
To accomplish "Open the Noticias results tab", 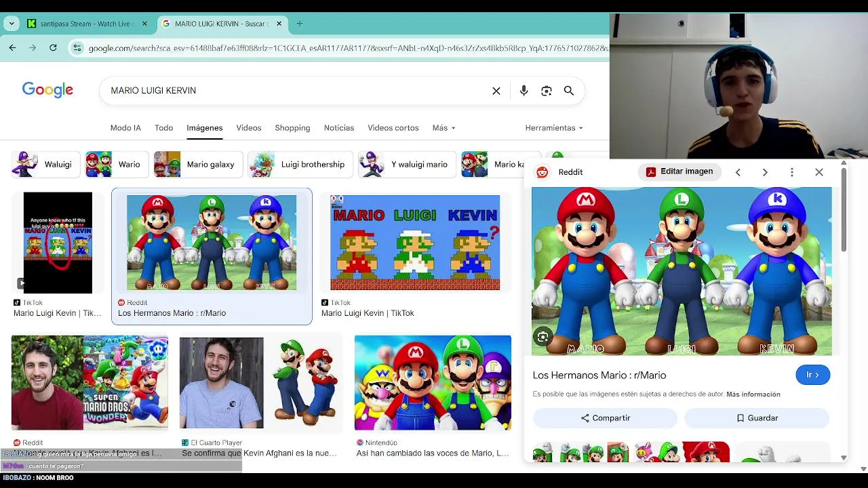I will (339, 127).
